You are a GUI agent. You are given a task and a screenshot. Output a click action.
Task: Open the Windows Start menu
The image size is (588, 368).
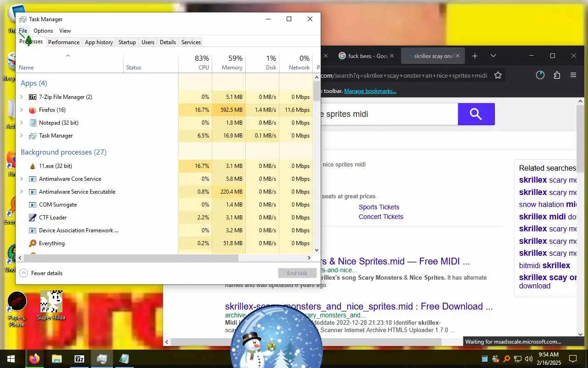(11, 359)
